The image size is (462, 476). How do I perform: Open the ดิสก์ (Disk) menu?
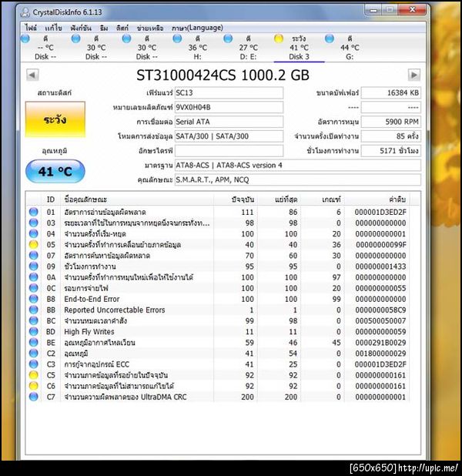click(122, 28)
